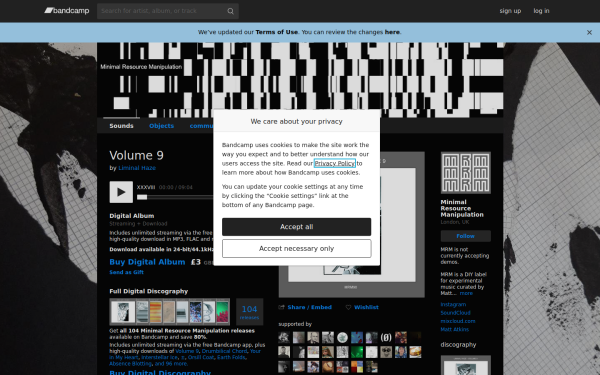Click the 'supported by' label
Screen dimensions: 600x375
[x=295, y=324]
